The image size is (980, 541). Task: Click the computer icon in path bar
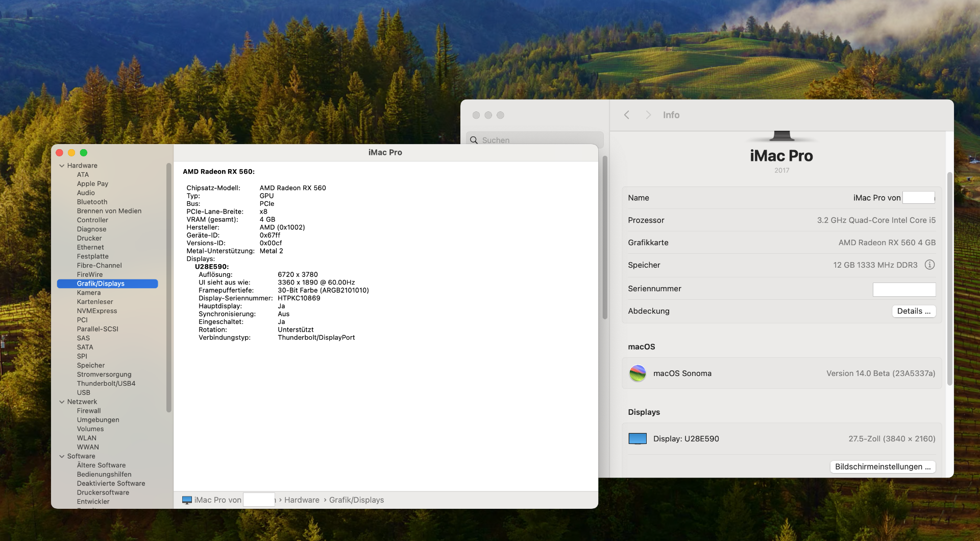[x=187, y=500]
